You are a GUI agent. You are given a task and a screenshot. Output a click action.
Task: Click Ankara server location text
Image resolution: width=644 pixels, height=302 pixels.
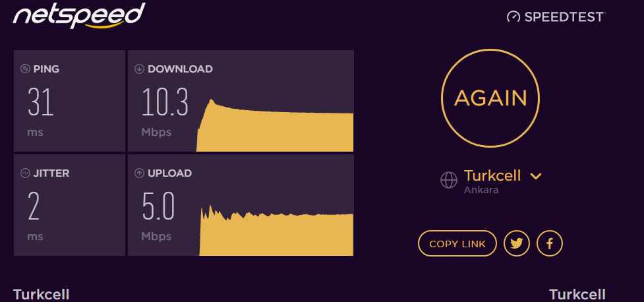point(481,191)
